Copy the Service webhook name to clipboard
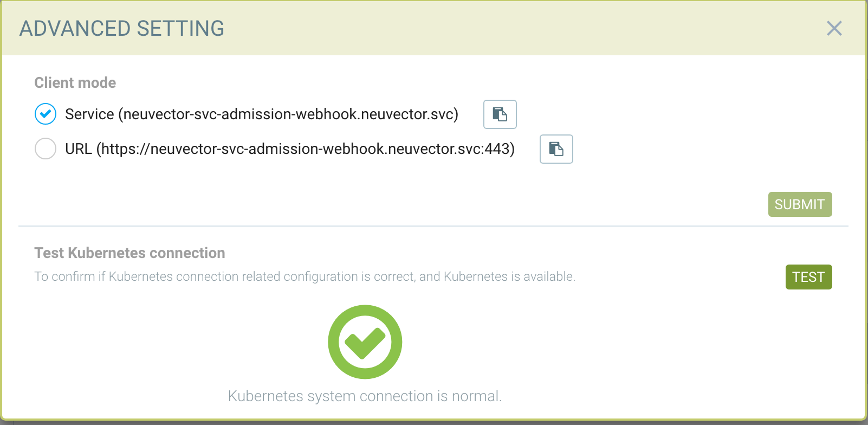The width and height of the screenshot is (868, 425). coord(500,114)
